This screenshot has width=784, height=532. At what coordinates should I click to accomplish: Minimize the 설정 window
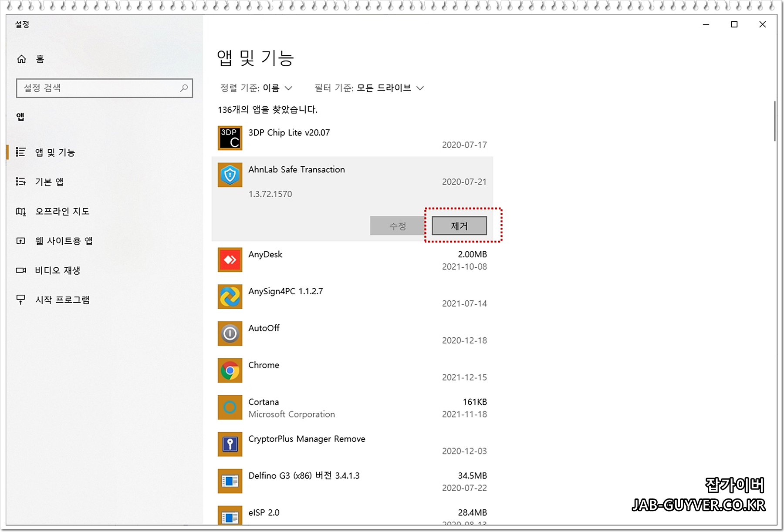pos(706,24)
